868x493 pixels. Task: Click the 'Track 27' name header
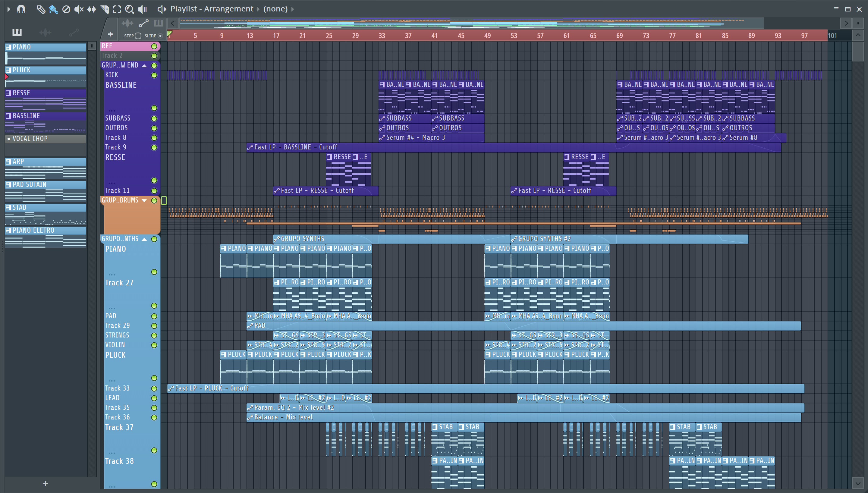click(119, 283)
